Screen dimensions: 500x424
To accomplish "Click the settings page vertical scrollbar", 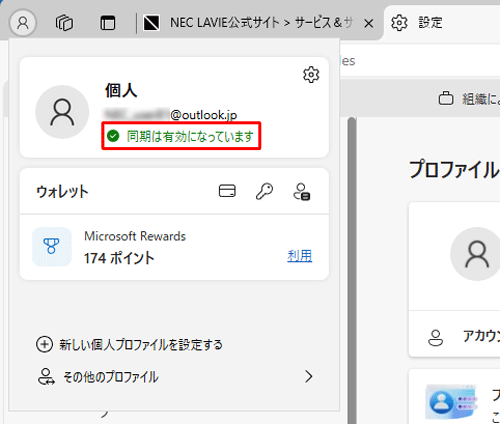I will 352,270.
